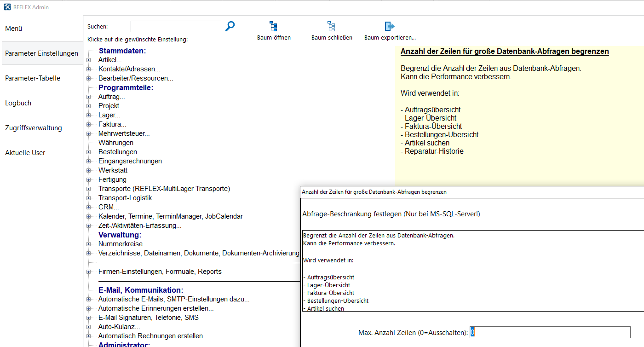644x347 pixels.
Task: Select Kalender, Termine, TerminManager, JobCalendar
Action: (171, 216)
